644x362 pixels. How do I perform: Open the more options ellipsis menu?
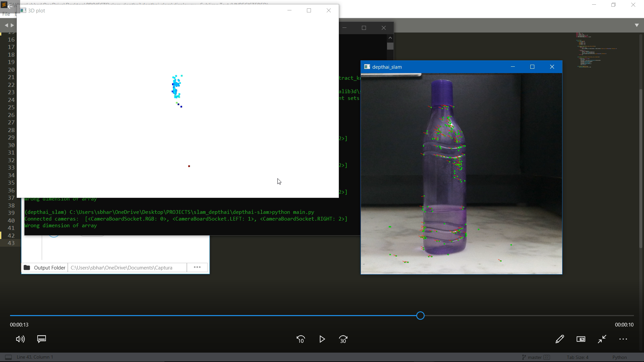(623, 339)
